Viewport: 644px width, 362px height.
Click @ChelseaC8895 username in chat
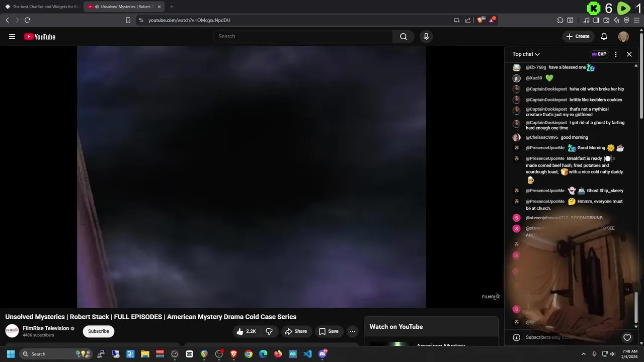pos(542,137)
